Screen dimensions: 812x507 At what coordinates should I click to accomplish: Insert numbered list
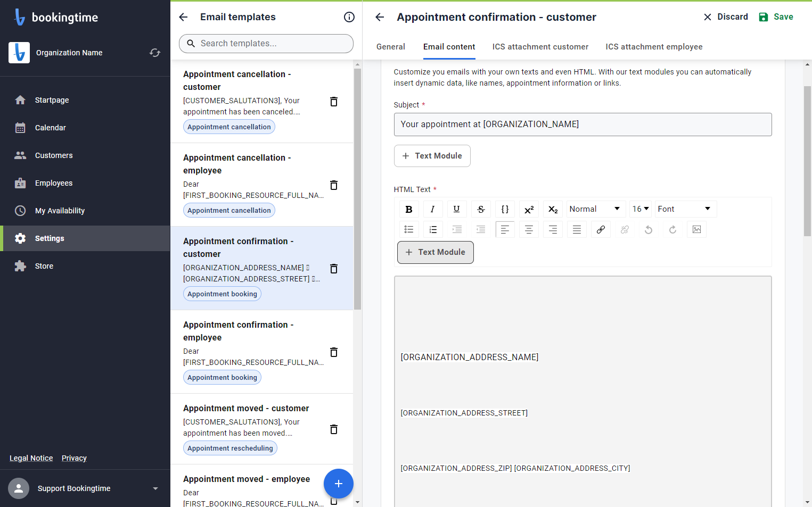(433, 229)
